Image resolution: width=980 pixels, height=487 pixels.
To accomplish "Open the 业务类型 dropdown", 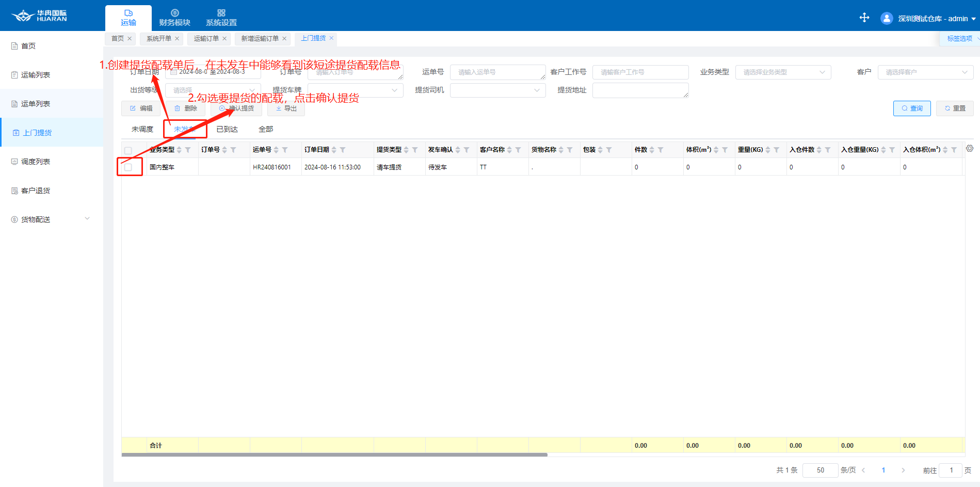I will click(x=783, y=72).
